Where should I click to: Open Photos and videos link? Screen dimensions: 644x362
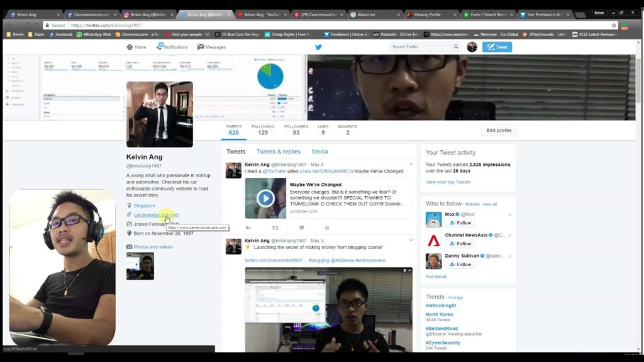pos(153,246)
